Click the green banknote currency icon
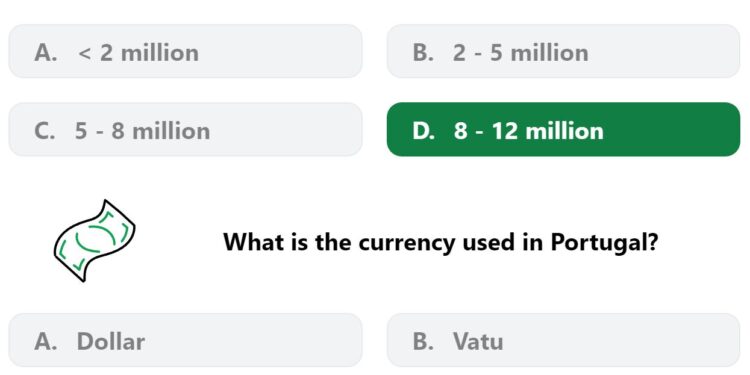Image resolution: width=750 pixels, height=375 pixels. [94, 241]
